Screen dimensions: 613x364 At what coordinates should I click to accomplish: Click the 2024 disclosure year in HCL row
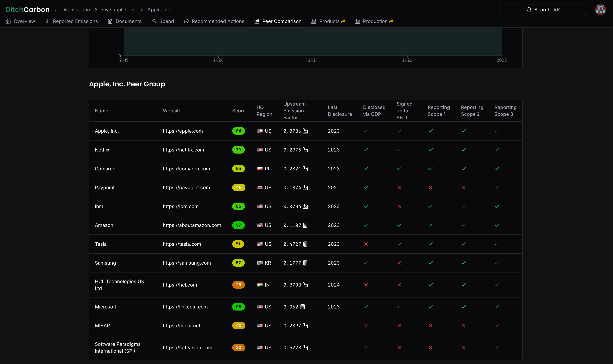coord(334,285)
